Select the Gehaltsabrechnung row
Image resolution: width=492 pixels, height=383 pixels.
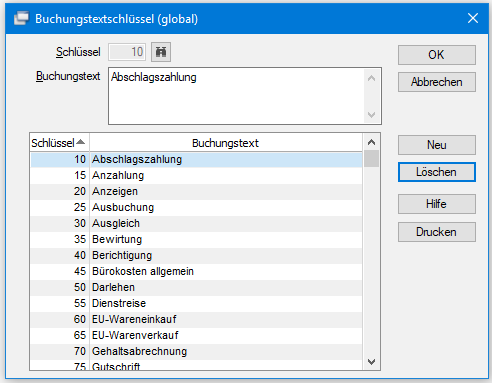196,351
